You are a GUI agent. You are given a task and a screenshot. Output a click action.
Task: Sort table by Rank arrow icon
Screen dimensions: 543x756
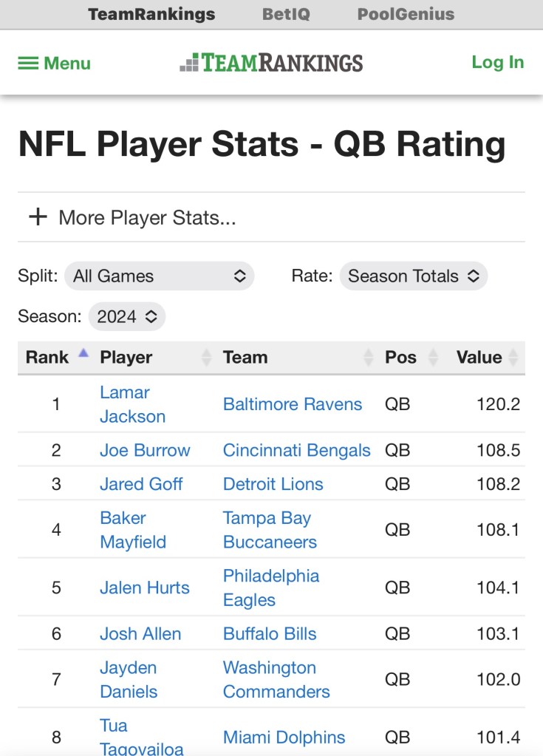pyautogui.click(x=83, y=354)
